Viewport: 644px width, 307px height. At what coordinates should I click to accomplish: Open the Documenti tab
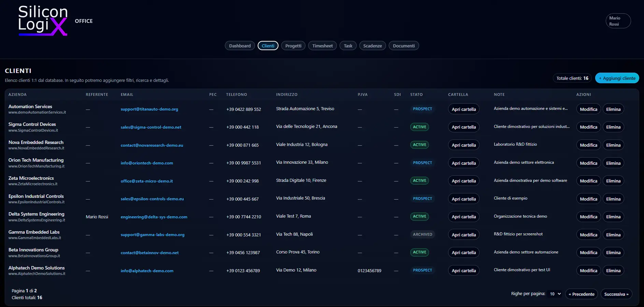(x=403, y=46)
